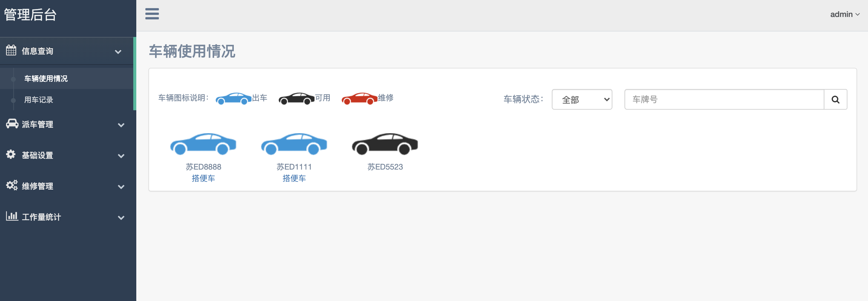Click the gears icon beside 维修管理
868x301 pixels.
click(12, 185)
